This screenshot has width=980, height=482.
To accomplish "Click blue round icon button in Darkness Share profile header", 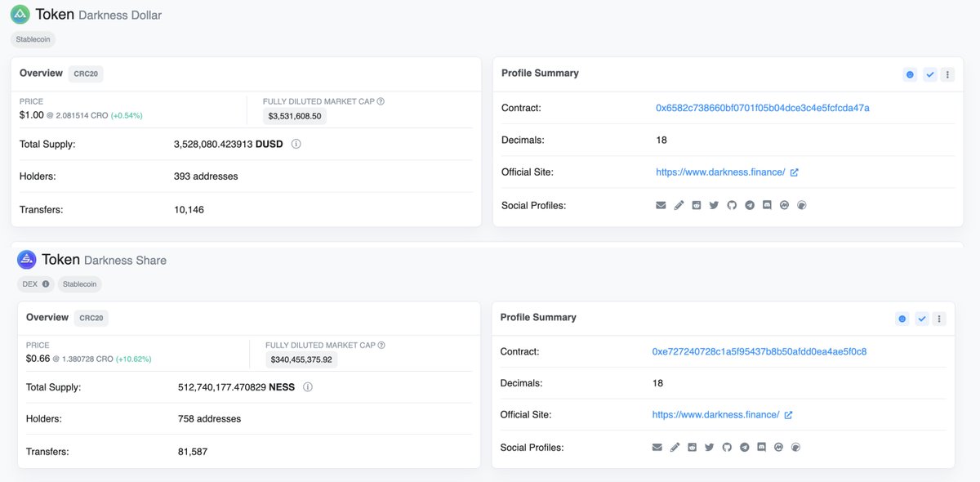I will (x=902, y=319).
